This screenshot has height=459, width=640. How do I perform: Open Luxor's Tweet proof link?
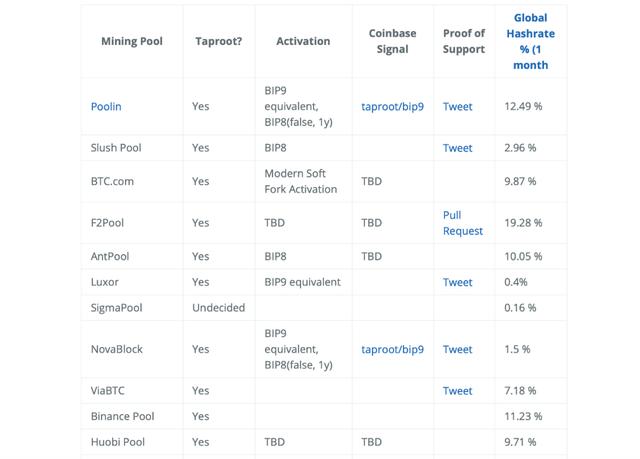457,282
